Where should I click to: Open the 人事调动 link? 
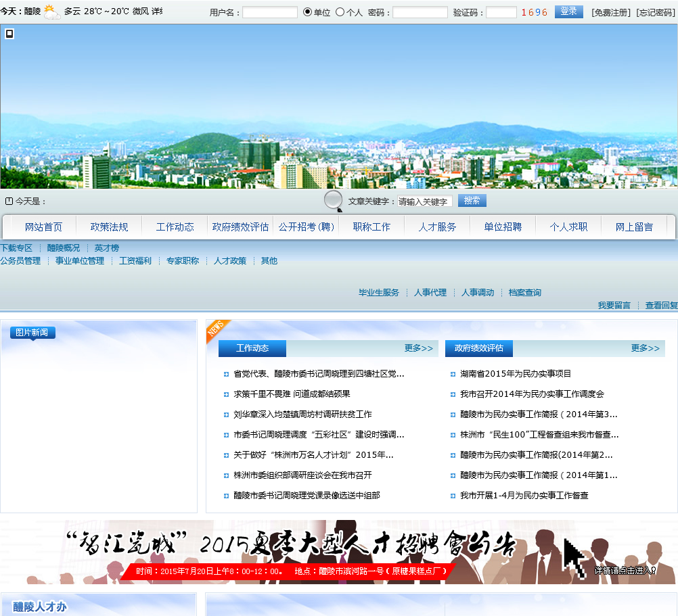[x=478, y=293]
